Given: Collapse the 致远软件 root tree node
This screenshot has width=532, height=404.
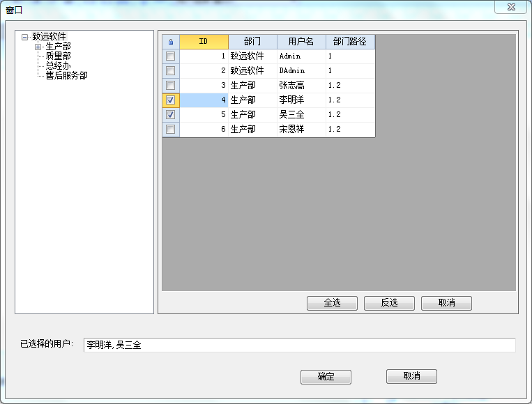Looking at the screenshot, I should (x=25, y=37).
